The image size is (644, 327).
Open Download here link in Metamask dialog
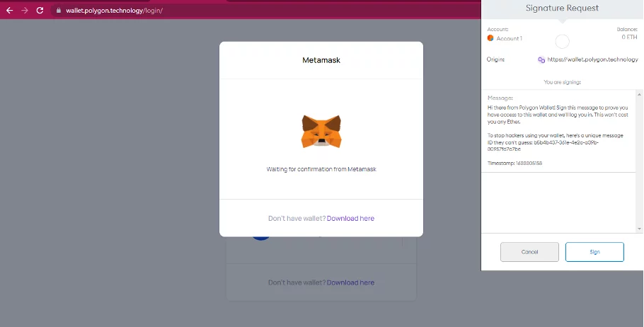pos(350,218)
